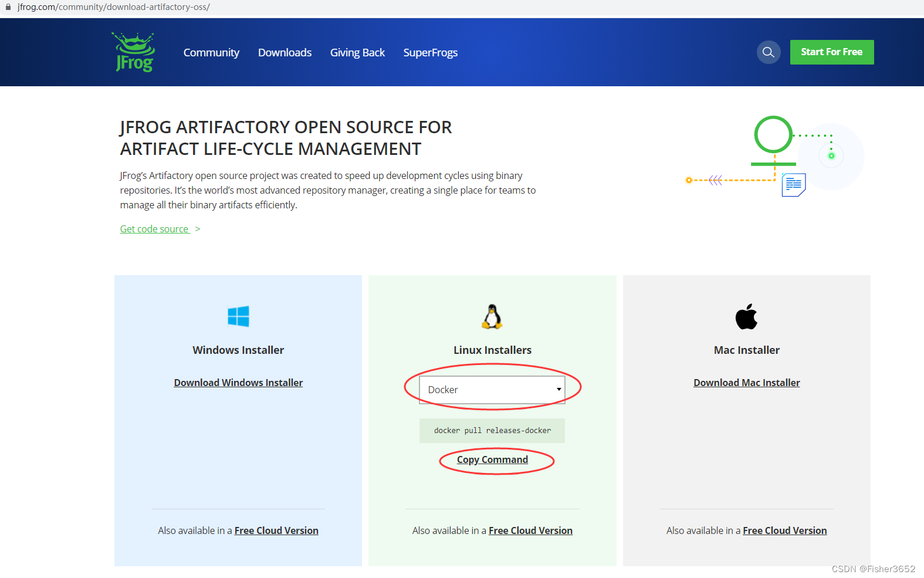The width and height of the screenshot is (924, 578).
Task: Open the search magnifier icon
Action: click(768, 52)
